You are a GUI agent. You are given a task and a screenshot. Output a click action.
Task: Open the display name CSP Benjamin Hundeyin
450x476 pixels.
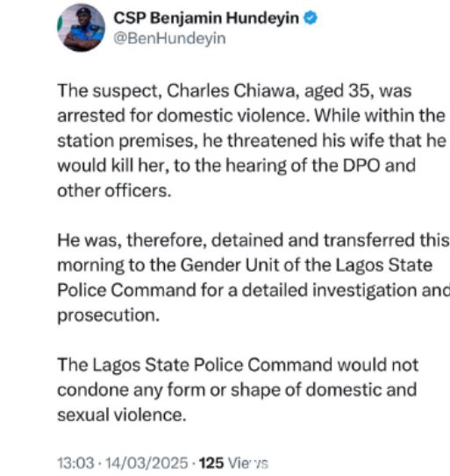206,18
